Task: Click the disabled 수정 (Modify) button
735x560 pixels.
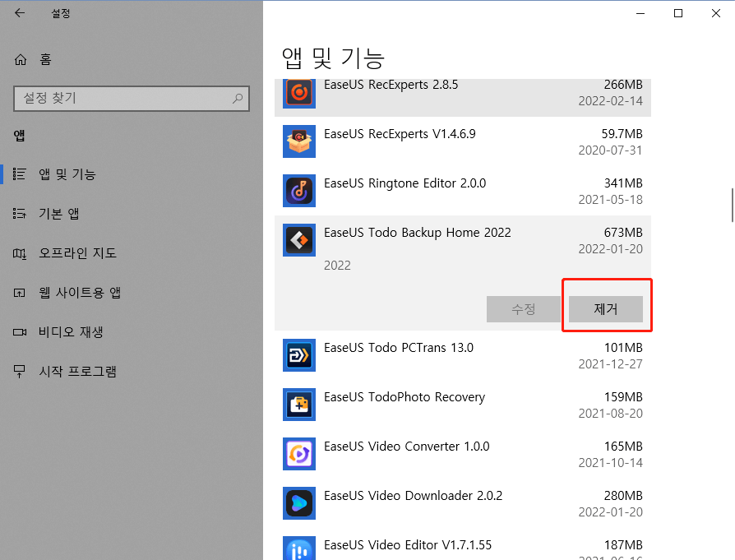Action: [524, 308]
